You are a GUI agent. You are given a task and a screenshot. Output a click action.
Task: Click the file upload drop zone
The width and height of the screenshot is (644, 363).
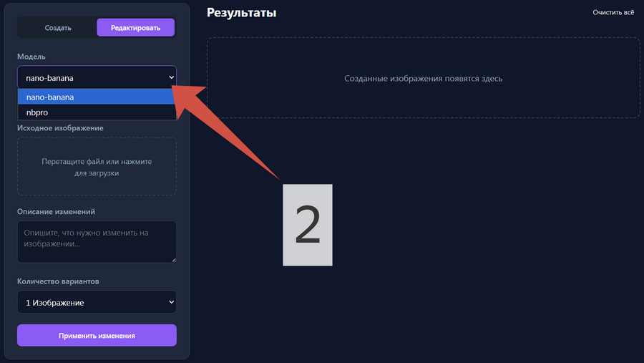[97, 166]
